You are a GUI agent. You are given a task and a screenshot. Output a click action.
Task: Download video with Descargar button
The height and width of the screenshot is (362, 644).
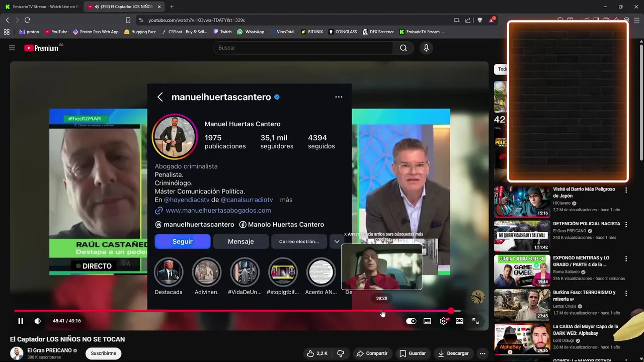453,353
